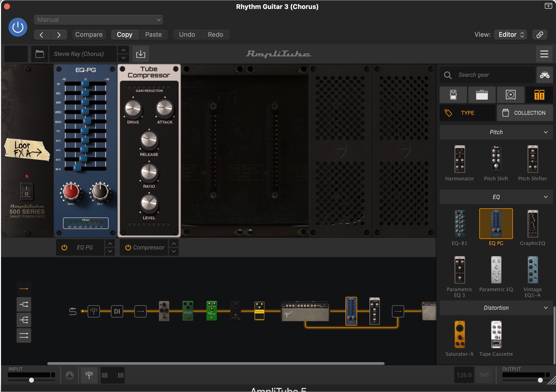
Task: Go to previous preset arrow
Action: [x=42, y=35]
